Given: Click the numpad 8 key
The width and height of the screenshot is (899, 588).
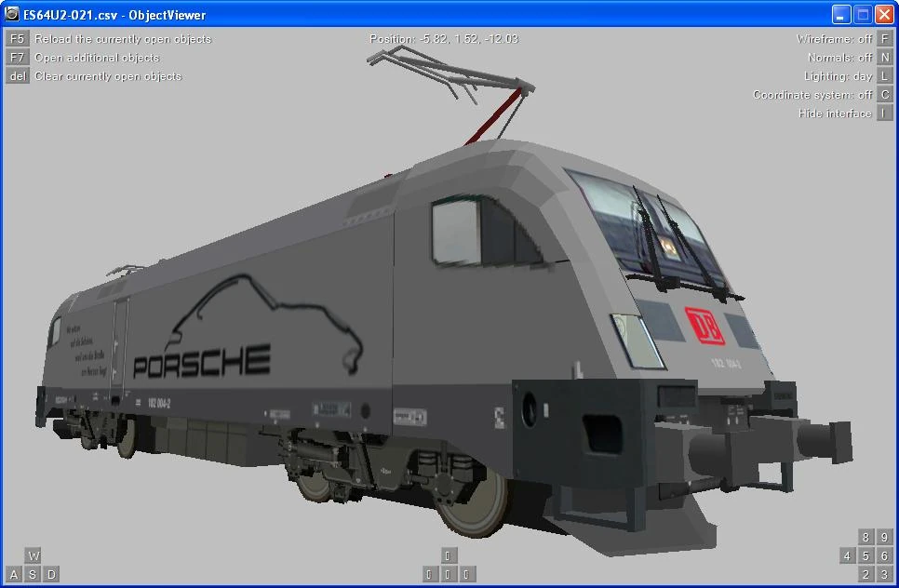Looking at the screenshot, I should click(x=865, y=537).
